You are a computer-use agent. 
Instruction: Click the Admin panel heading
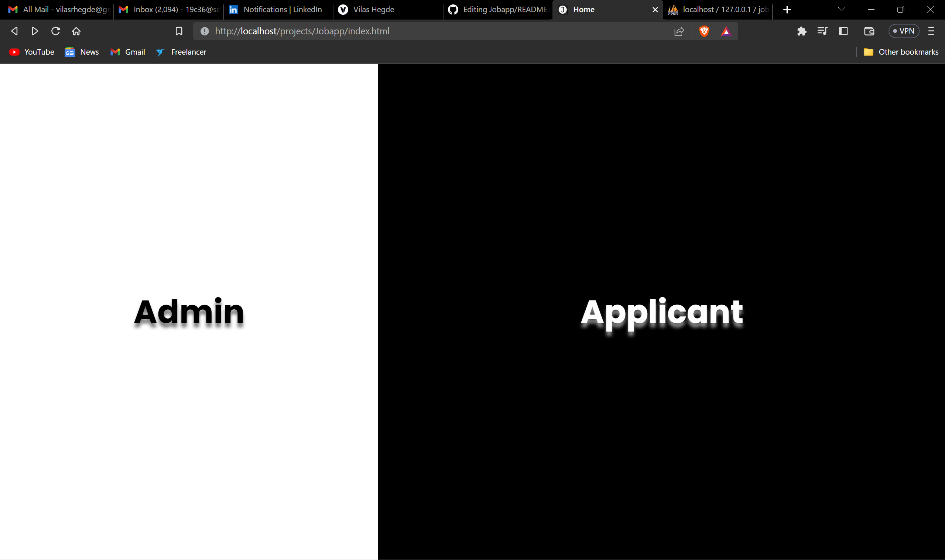click(189, 312)
